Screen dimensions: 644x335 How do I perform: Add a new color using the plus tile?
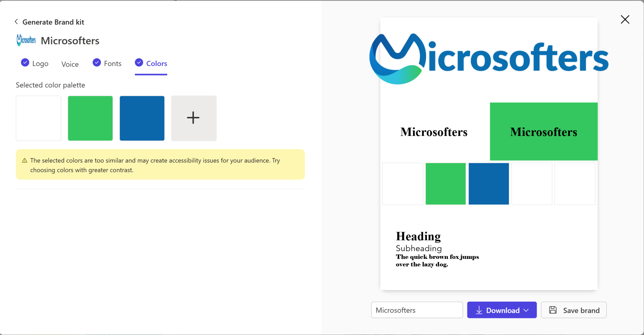193,118
